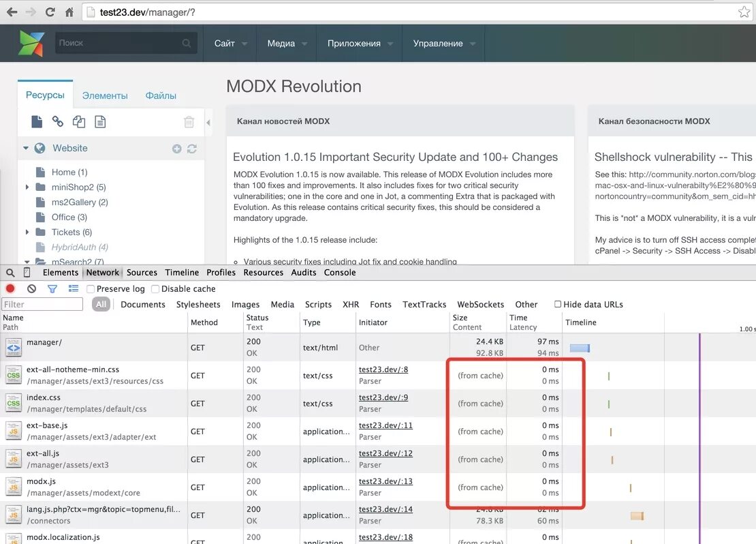Viewport: 756px width, 544px height.
Task: Click the browser forward arrow
Action: click(31, 12)
